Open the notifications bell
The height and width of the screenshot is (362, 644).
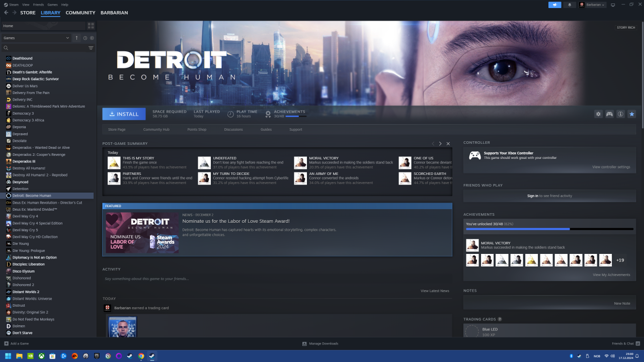tap(570, 5)
